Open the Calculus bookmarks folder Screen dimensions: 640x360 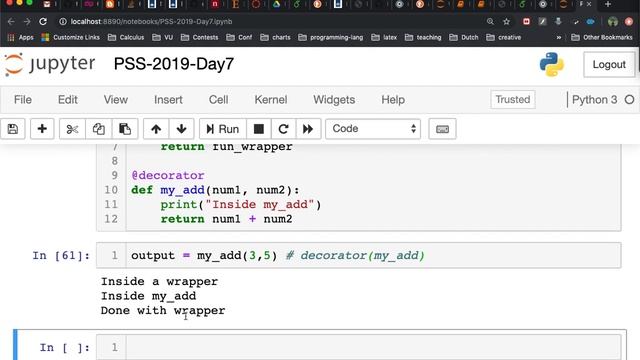click(126, 38)
